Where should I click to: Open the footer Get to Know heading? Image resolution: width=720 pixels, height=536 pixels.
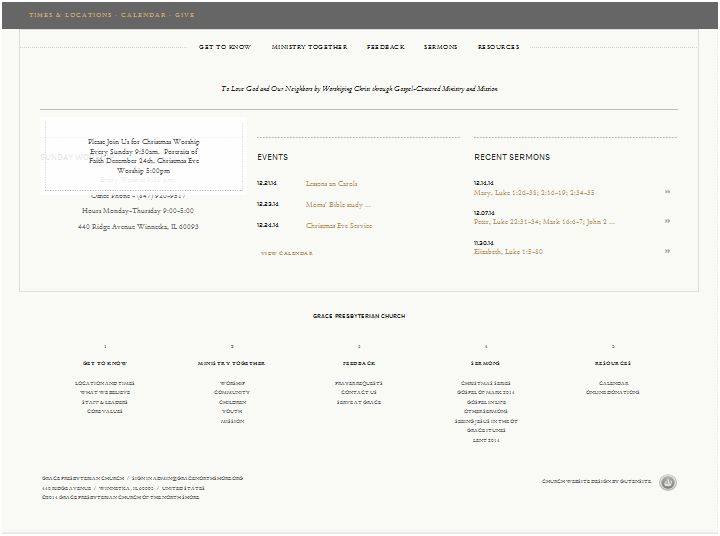[x=105, y=363]
